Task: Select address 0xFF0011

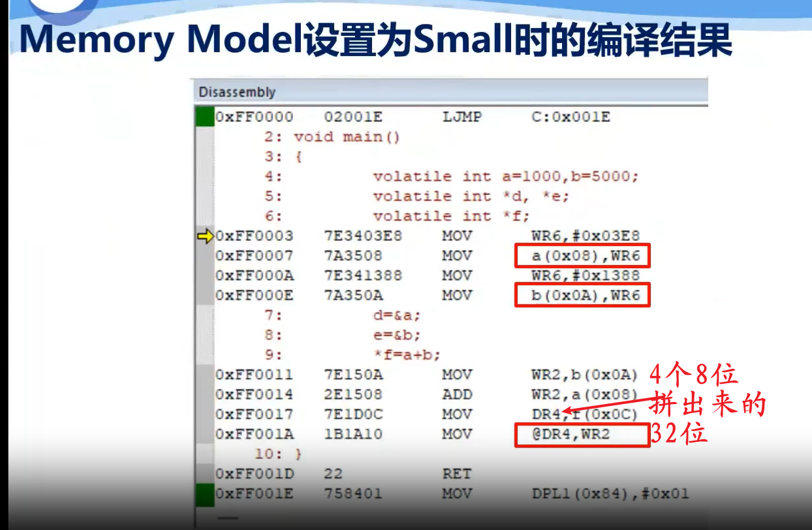Action: (255, 375)
